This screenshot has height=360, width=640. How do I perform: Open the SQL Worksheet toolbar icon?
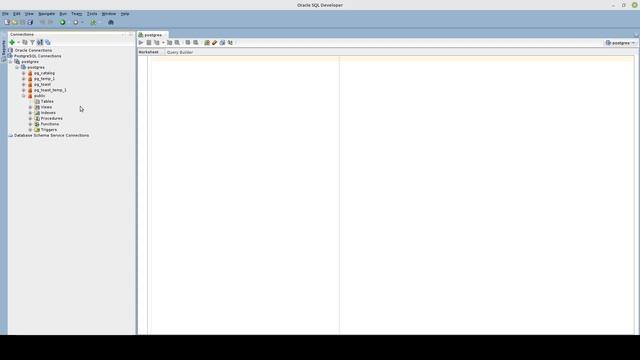click(x=93, y=22)
